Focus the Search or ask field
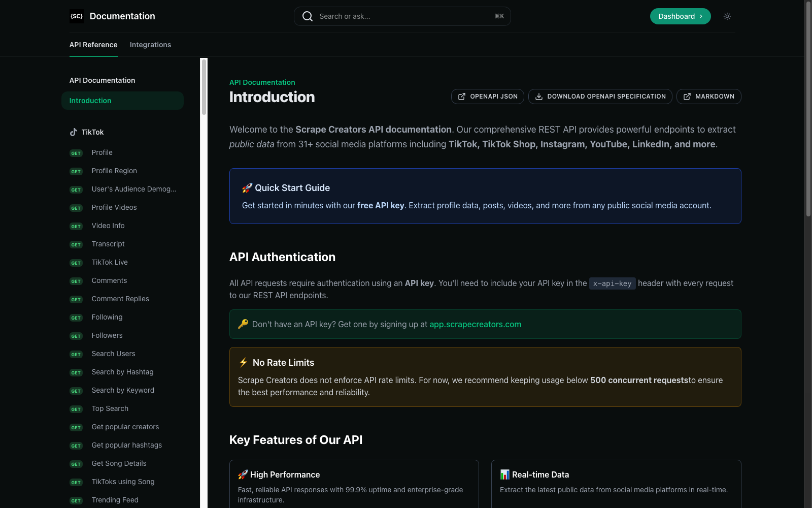The width and height of the screenshot is (812, 508). [402, 16]
